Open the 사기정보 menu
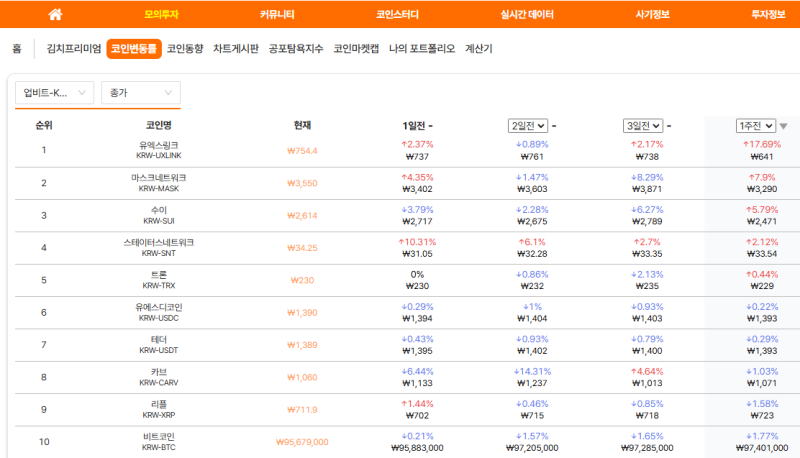The width and height of the screenshot is (800, 458). 653,14
